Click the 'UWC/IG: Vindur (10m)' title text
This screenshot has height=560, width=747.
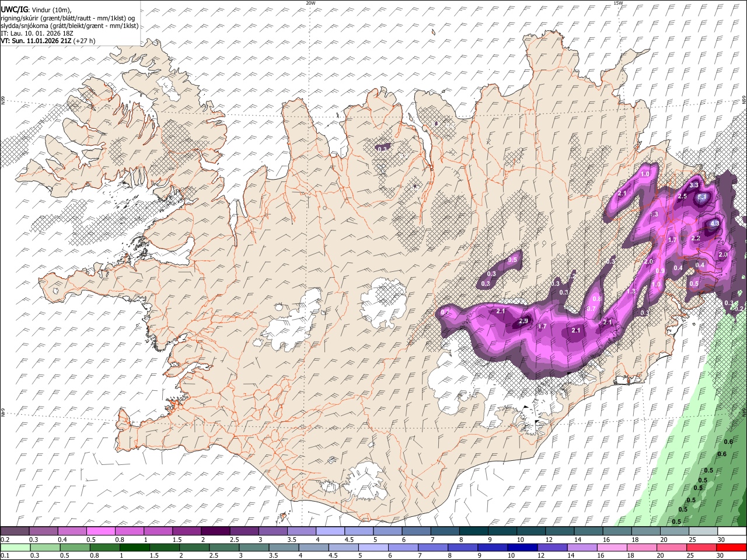click(35, 9)
